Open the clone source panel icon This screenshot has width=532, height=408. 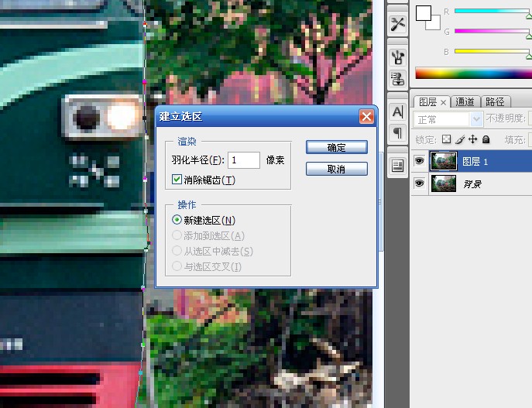tap(397, 78)
